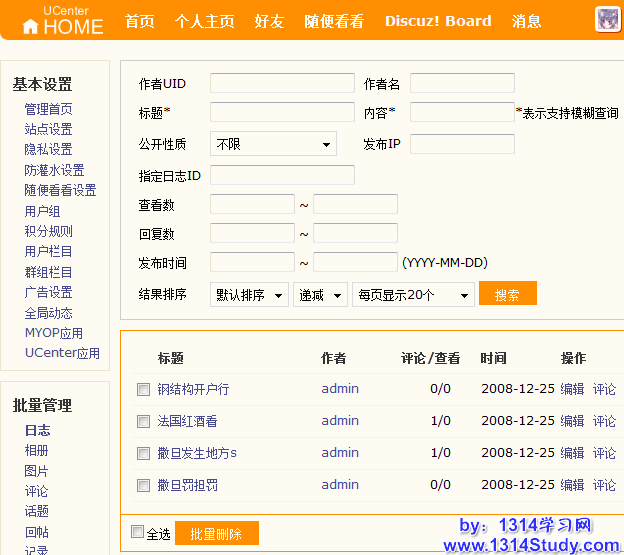624x555 pixels.
Task: Open Discuz! Board from the top menu
Action: pos(438,21)
